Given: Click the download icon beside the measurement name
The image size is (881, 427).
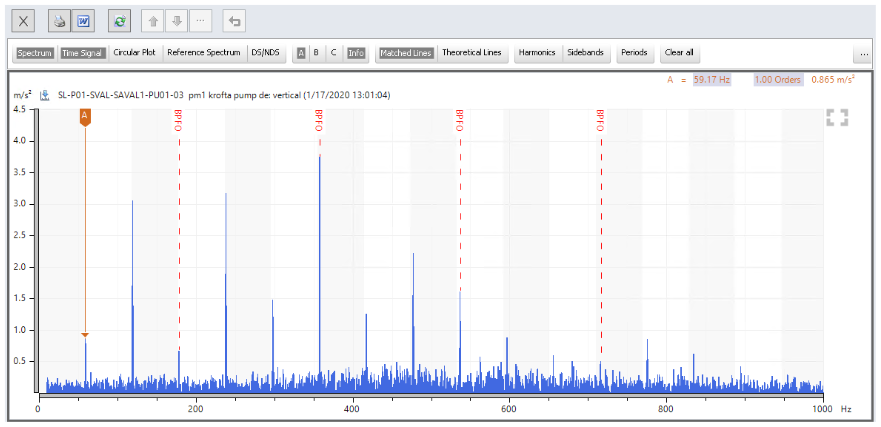Looking at the screenshot, I should [45, 95].
